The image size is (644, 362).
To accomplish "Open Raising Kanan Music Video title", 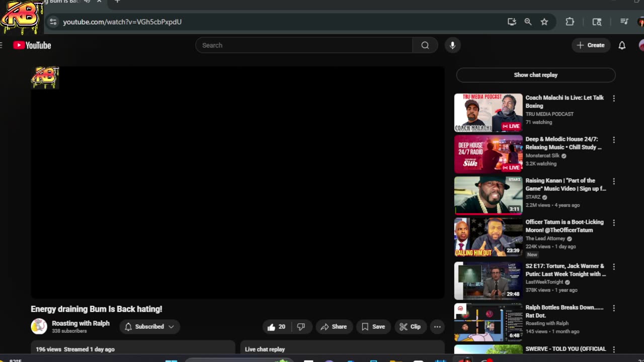I will (x=566, y=185).
